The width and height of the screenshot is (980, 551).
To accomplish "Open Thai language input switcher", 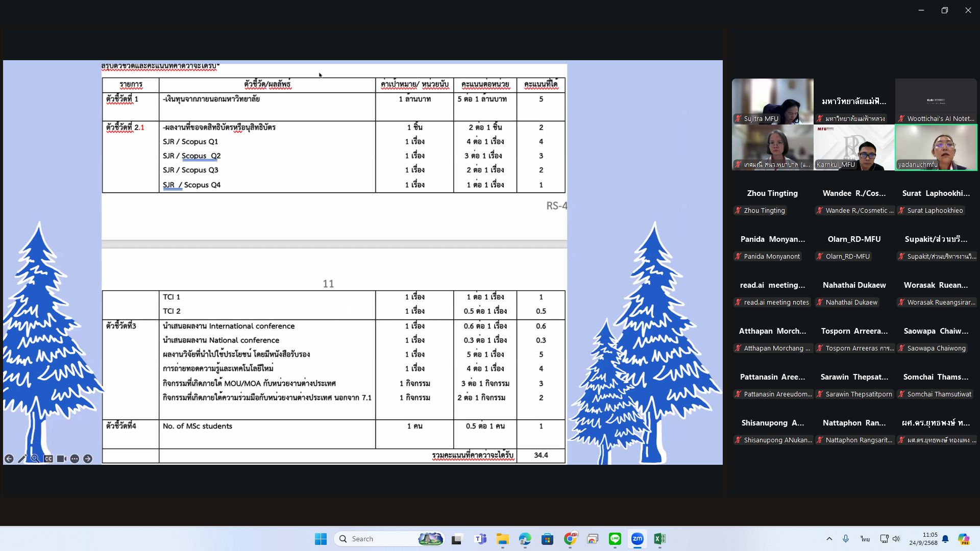I will [x=865, y=539].
